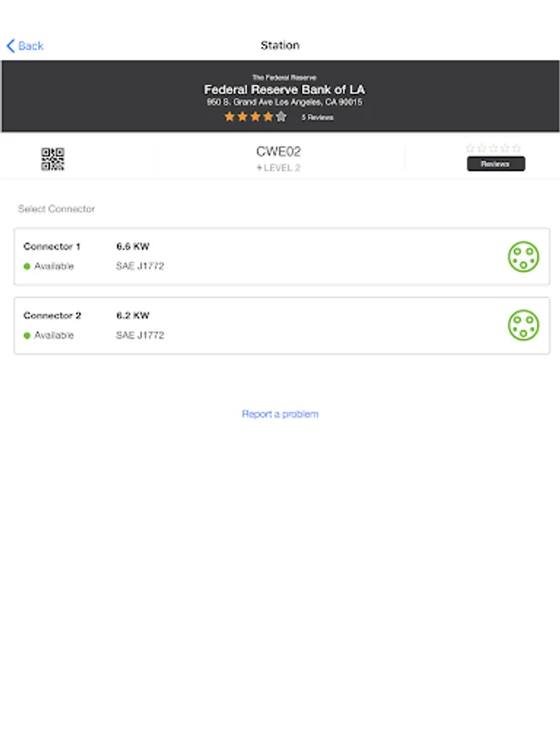The height and width of the screenshot is (747, 560).
Task: Open the Report a problem link
Action: click(279, 413)
